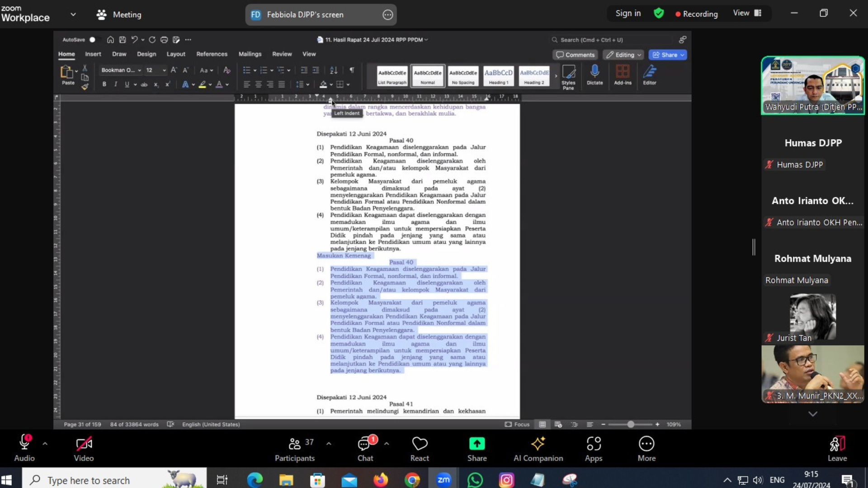This screenshot has width=868, height=488.
Task: Click the Print icon in quick access toolbar
Action: click(164, 40)
